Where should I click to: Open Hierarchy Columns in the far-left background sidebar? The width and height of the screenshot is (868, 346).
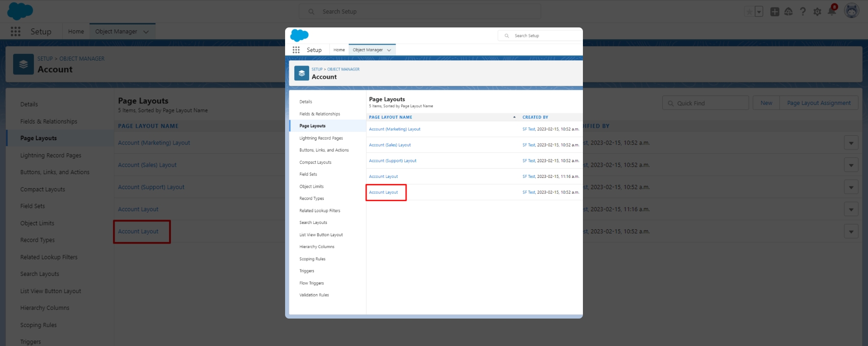point(45,308)
